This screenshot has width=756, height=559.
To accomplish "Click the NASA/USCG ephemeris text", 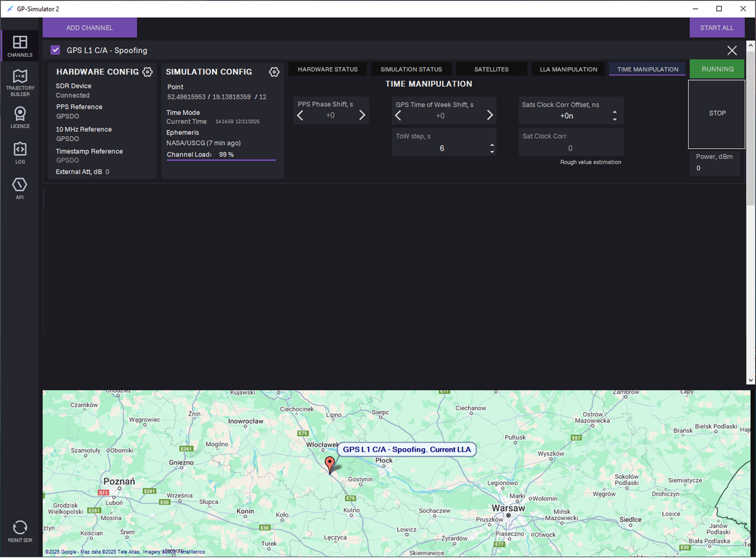I will click(203, 143).
